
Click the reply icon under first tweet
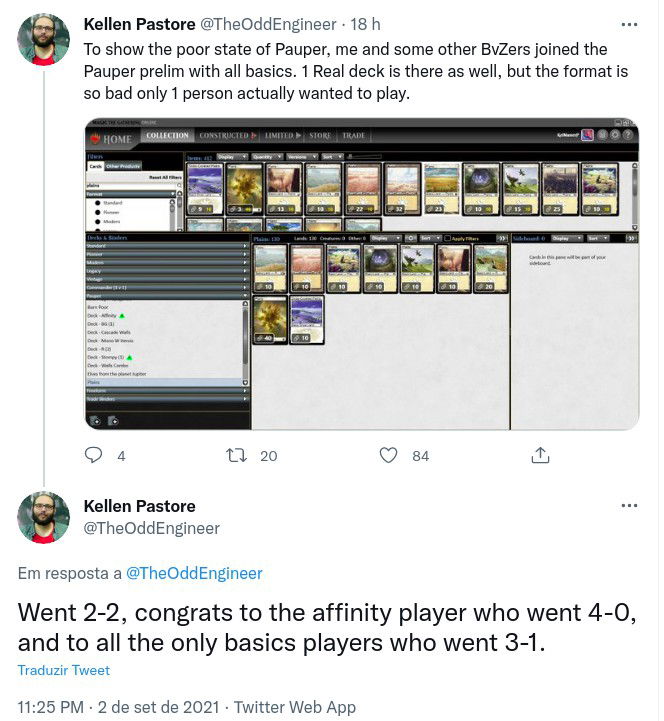(x=93, y=455)
